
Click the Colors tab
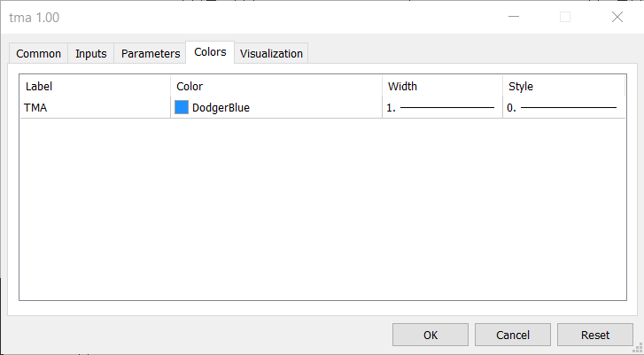(210, 52)
